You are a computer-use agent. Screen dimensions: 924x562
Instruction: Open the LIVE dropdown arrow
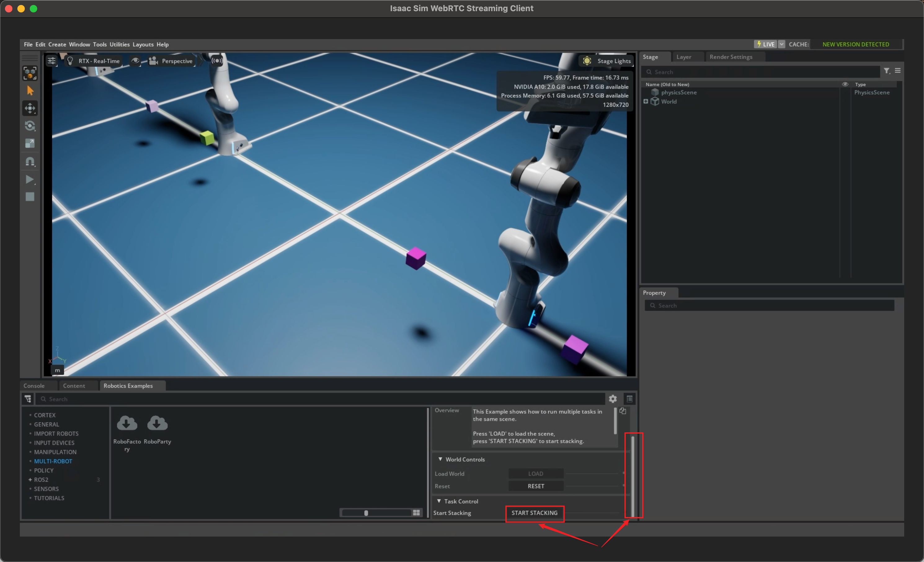pyautogui.click(x=781, y=44)
